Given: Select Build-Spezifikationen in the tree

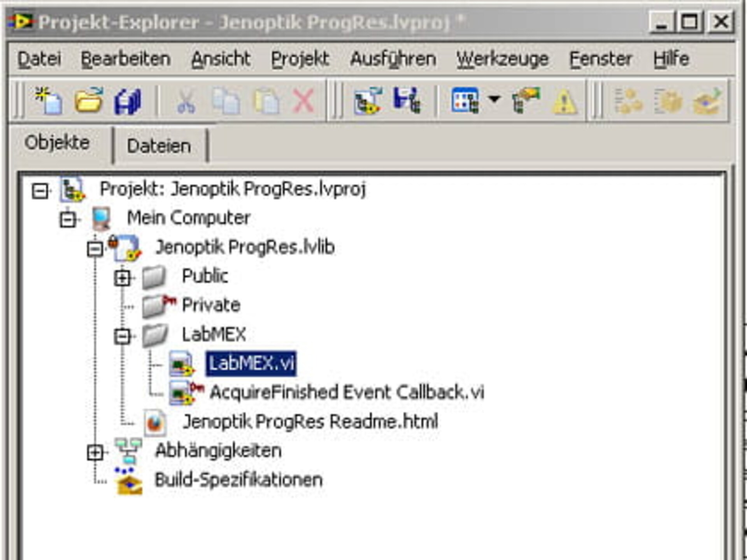Looking at the screenshot, I should coord(239,480).
